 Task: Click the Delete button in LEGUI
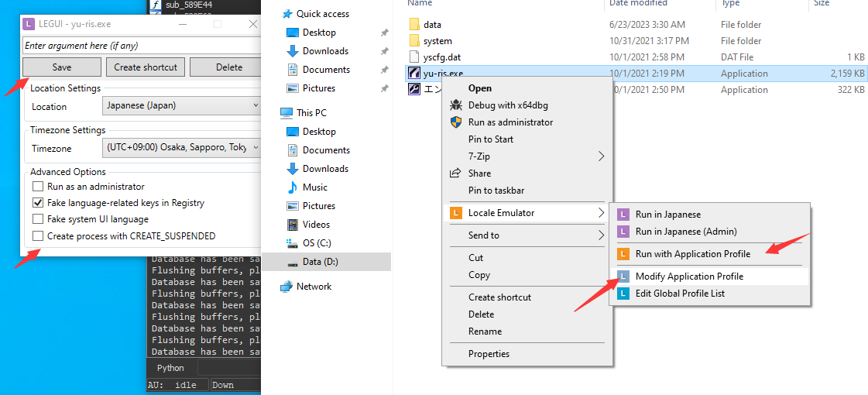(225, 67)
